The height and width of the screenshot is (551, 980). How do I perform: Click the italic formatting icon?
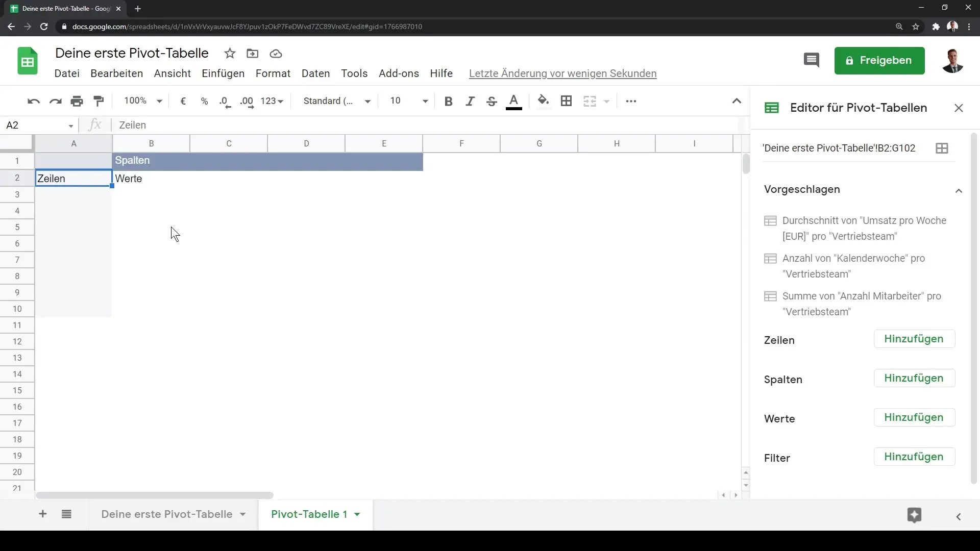pyautogui.click(x=469, y=101)
